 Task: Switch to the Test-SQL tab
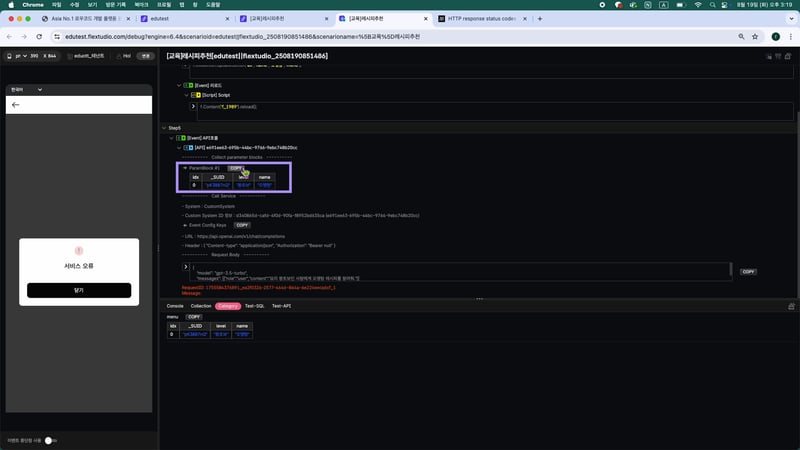[254, 306]
